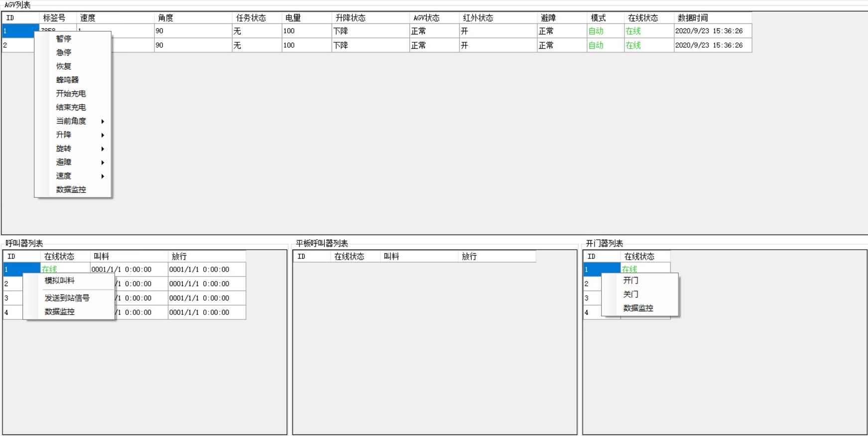The width and height of the screenshot is (868, 436).
Task: Click the 放行 time in 呼叫器列表 row 4
Action: (207, 312)
